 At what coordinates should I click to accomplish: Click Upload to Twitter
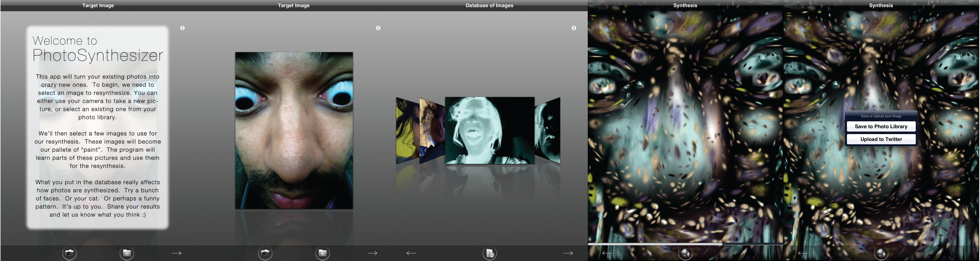coord(881,139)
